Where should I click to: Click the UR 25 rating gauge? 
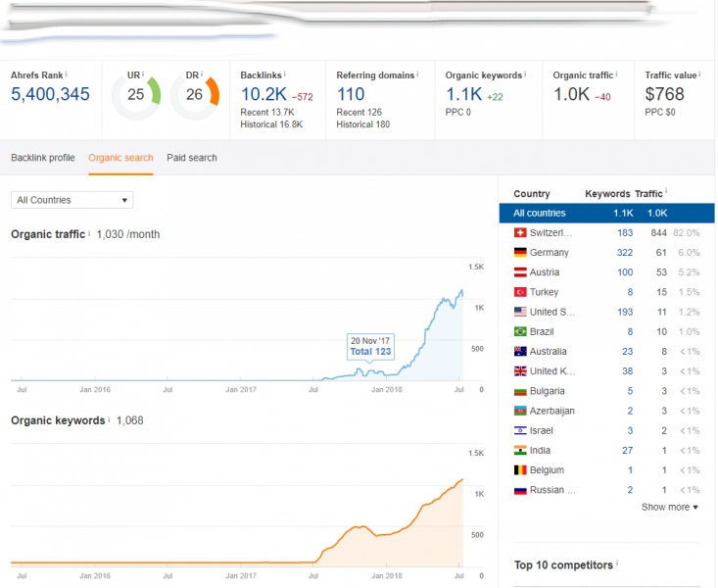[x=135, y=95]
